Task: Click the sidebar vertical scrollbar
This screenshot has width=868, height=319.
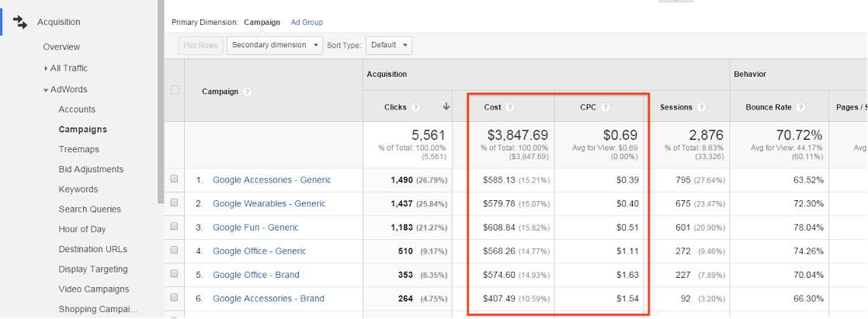Action: coord(161,101)
